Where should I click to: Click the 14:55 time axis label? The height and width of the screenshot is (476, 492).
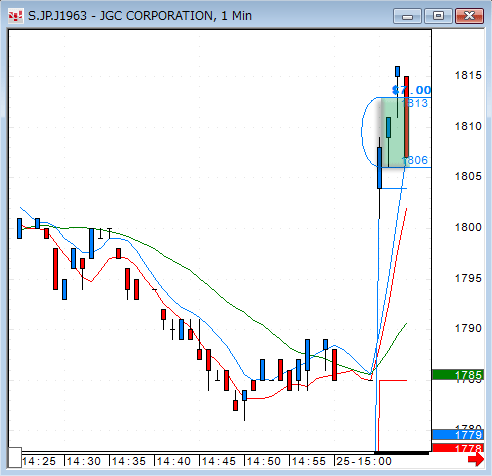309,461
